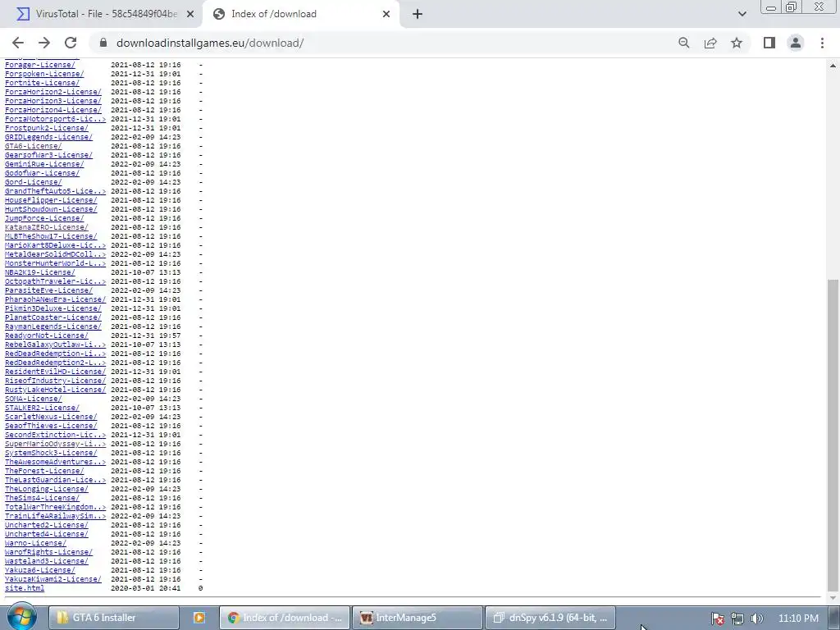The width and height of the screenshot is (840, 630).
Task: Open the SeaofThieves-License/ link
Action: point(51,426)
